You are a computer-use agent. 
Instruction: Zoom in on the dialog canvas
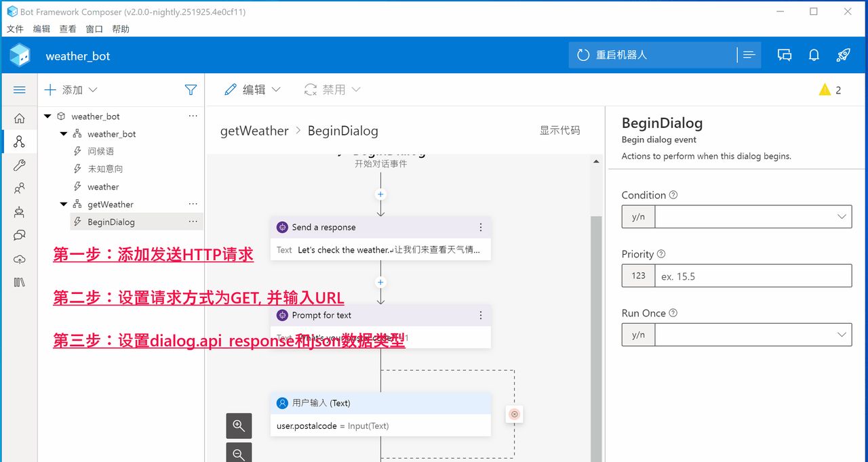point(239,426)
